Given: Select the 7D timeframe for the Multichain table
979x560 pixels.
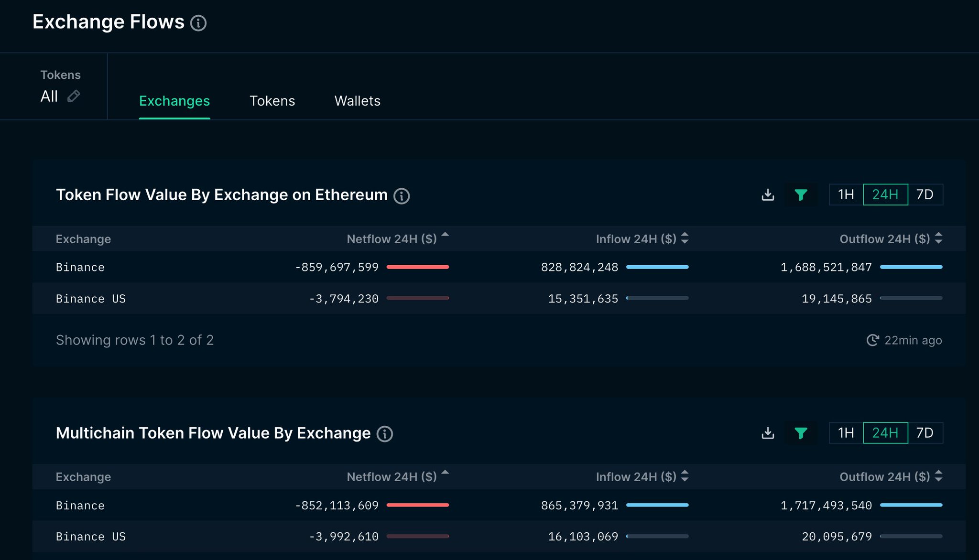Looking at the screenshot, I should coord(925,433).
